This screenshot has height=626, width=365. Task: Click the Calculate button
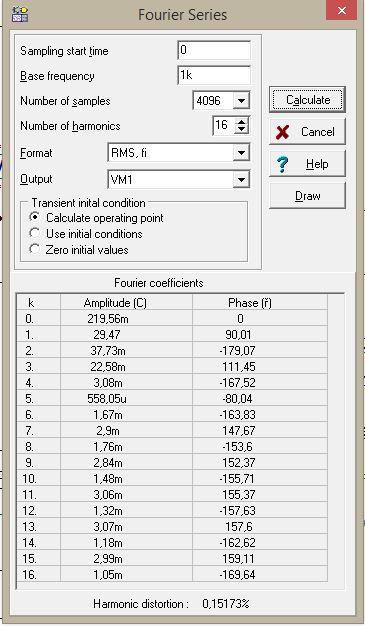(x=307, y=100)
